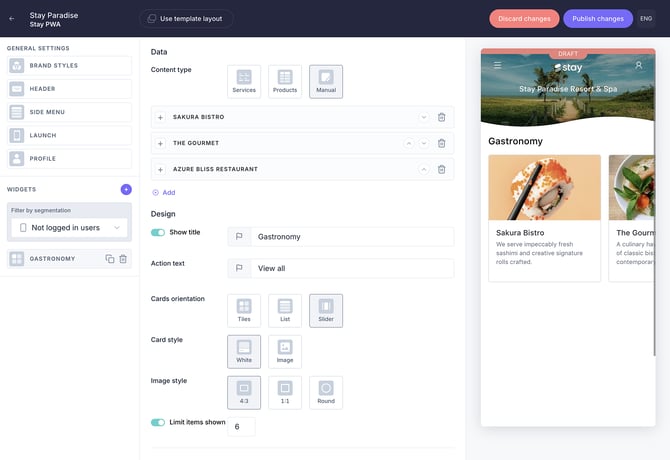Select White card style
This screenshot has width=670, height=460.
click(244, 352)
